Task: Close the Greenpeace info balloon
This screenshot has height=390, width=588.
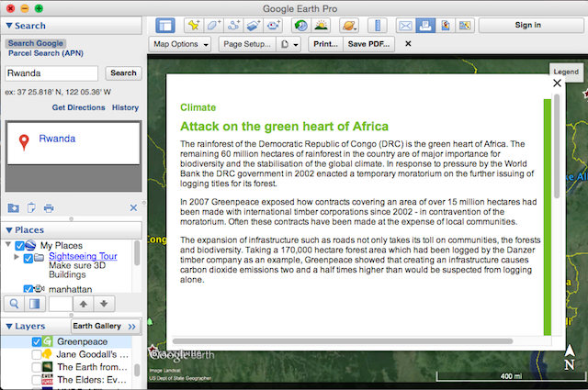Action: (557, 83)
